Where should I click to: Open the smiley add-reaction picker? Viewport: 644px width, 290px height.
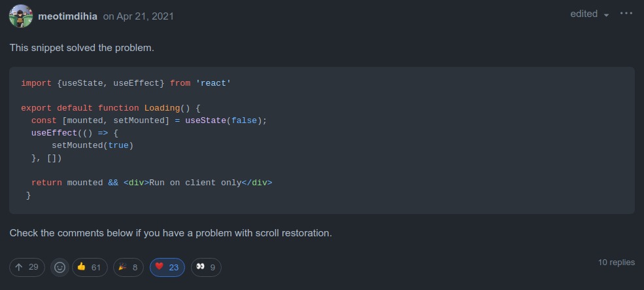[x=60, y=267]
